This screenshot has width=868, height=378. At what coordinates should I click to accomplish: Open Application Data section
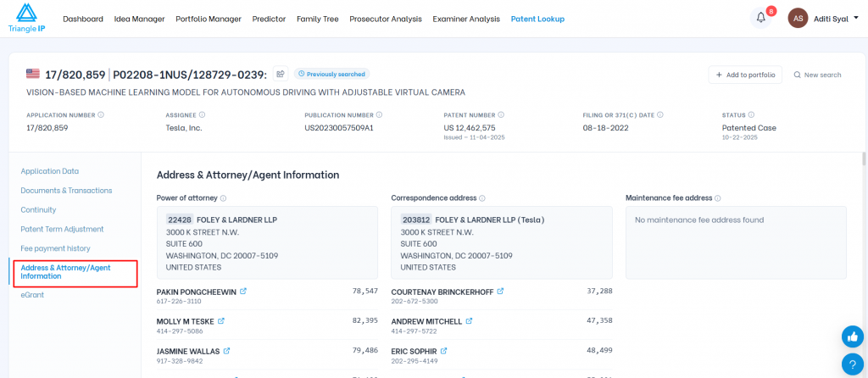(x=50, y=171)
